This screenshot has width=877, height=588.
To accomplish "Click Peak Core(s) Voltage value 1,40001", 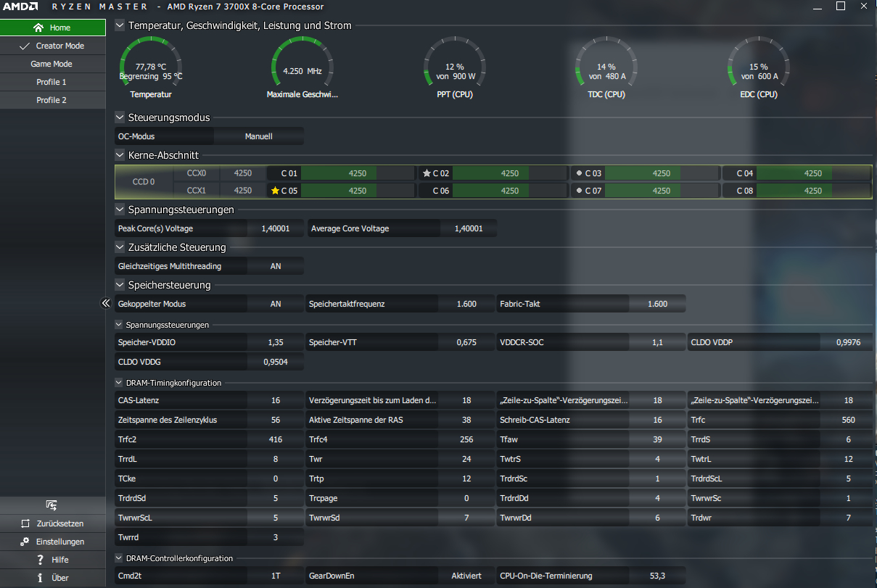I will click(276, 228).
